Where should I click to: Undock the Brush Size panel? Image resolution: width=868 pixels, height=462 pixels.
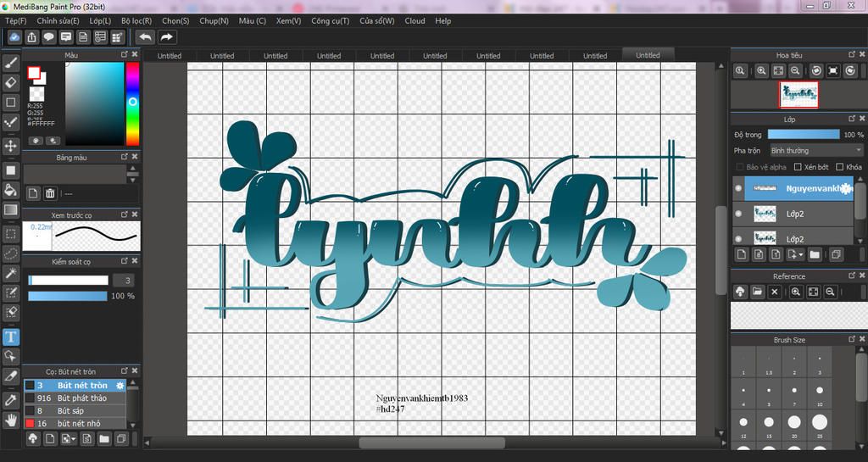(x=852, y=338)
